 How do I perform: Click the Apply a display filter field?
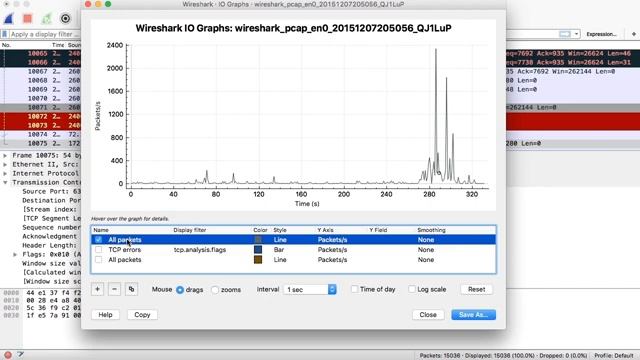pos(45,34)
